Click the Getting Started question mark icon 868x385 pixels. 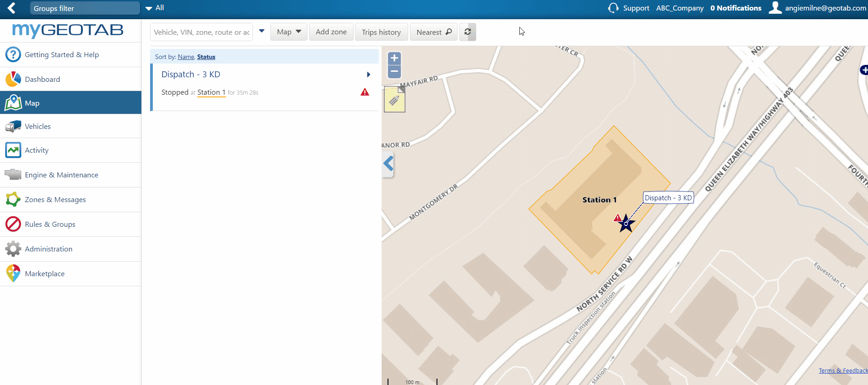[13, 54]
